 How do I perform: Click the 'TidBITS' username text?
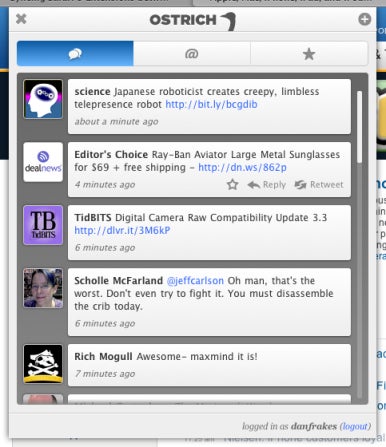[93, 218]
